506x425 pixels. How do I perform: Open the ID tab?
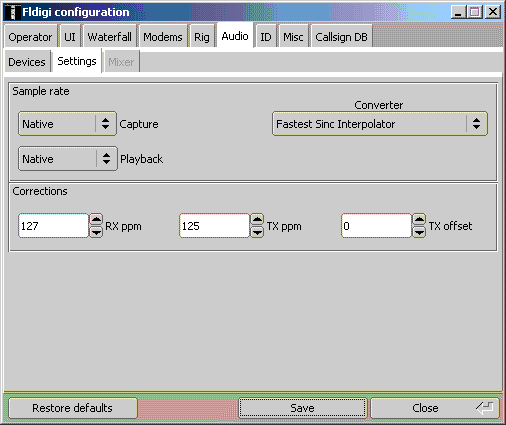[266, 37]
